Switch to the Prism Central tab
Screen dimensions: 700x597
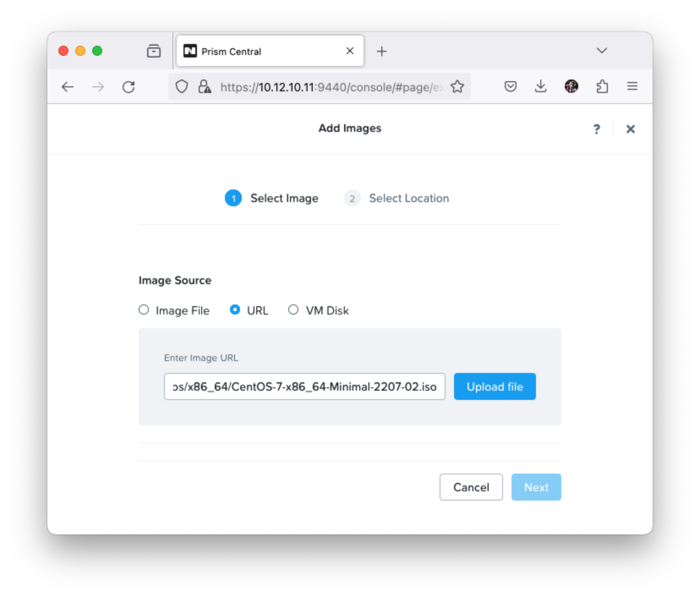(x=270, y=51)
